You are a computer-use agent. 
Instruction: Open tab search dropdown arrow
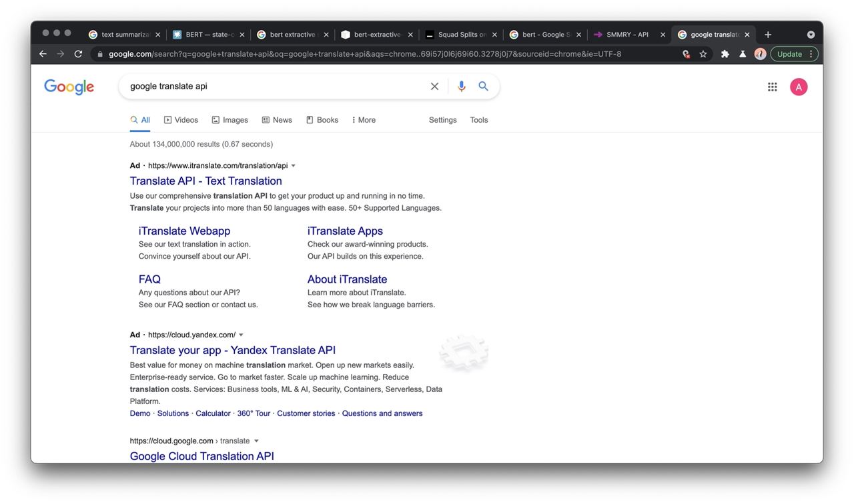pyautogui.click(x=811, y=35)
